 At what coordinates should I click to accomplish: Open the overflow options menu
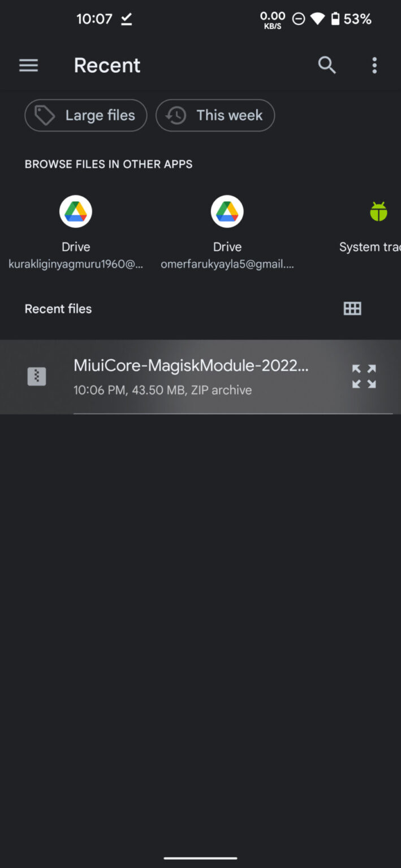(374, 65)
